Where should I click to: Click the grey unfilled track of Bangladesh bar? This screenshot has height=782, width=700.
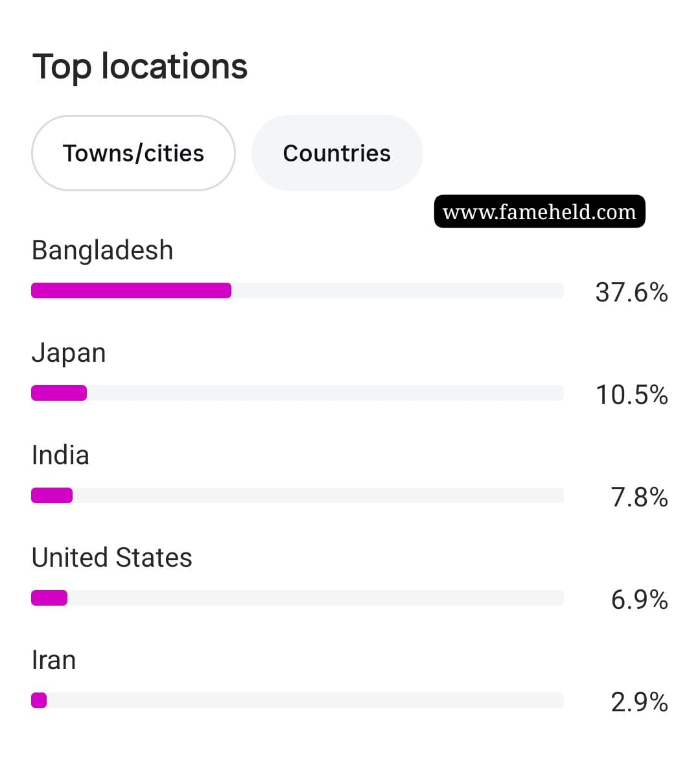coord(397,290)
